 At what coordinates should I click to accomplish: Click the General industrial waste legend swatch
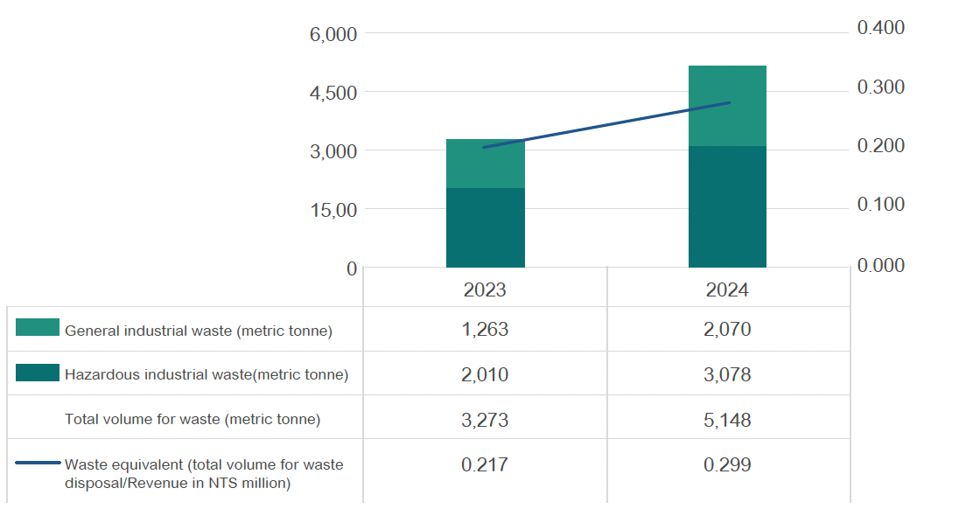pos(38,328)
